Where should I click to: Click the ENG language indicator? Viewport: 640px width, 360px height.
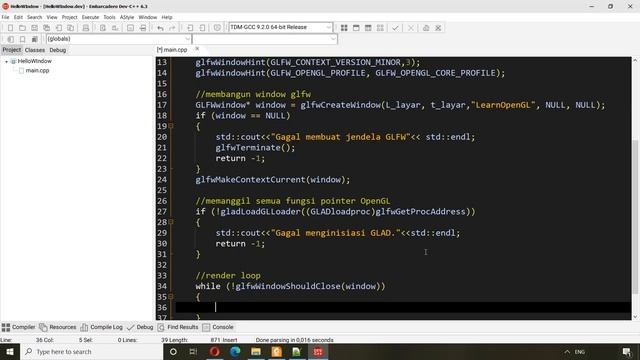(x=580, y=352)
